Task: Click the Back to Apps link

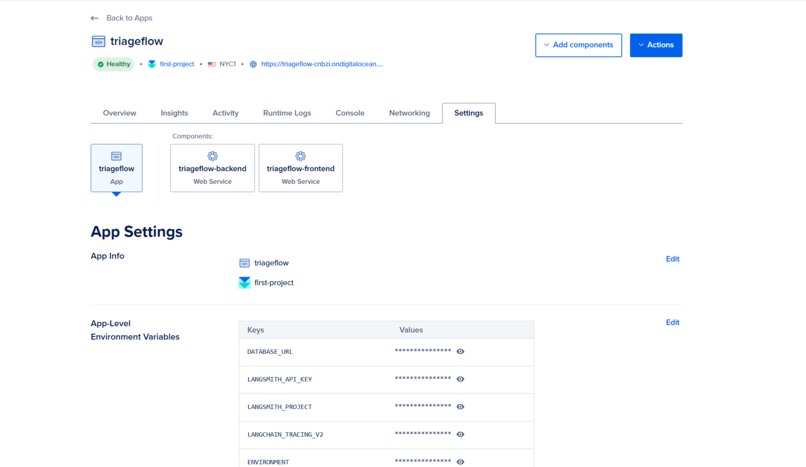Action: tap(129, 18)
